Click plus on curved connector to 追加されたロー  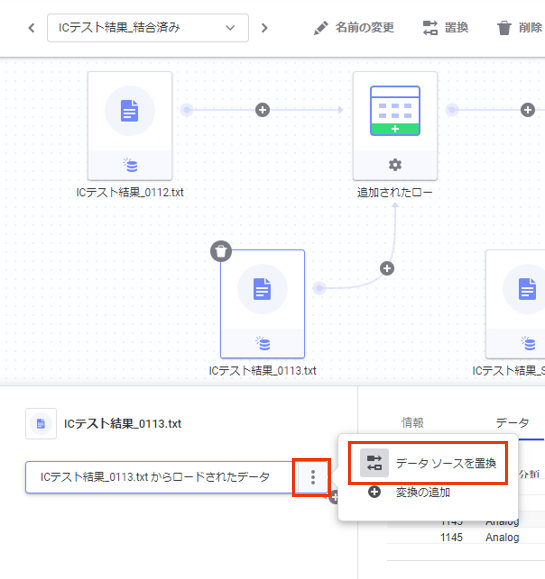pos(387,268)
